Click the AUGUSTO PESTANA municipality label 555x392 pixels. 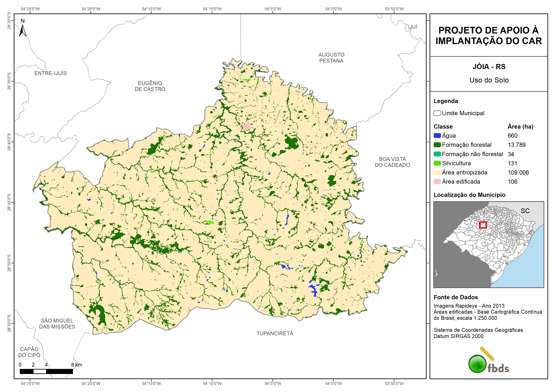(x=331, y=58)
